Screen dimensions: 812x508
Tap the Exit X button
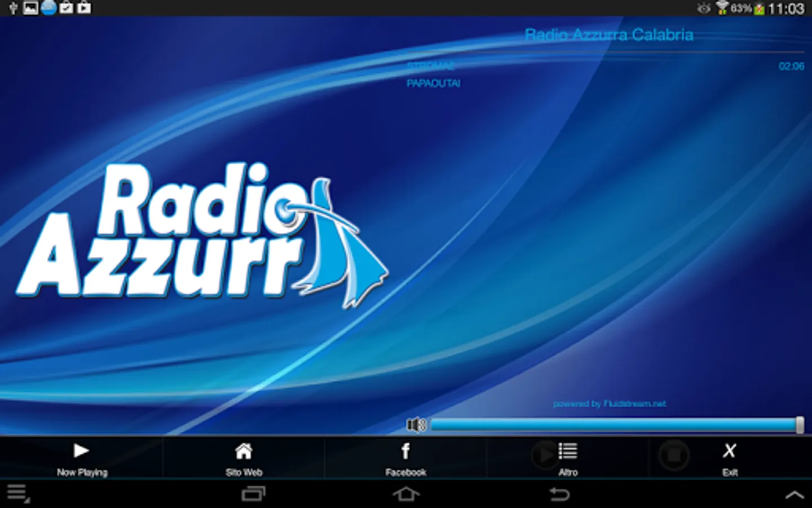tap(730, 458)
